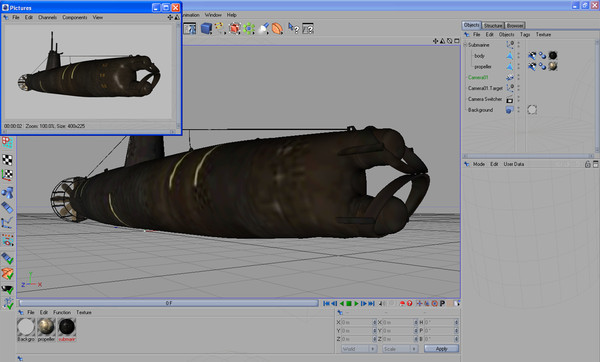Click the record keyframe red icon

pos(402,303)
